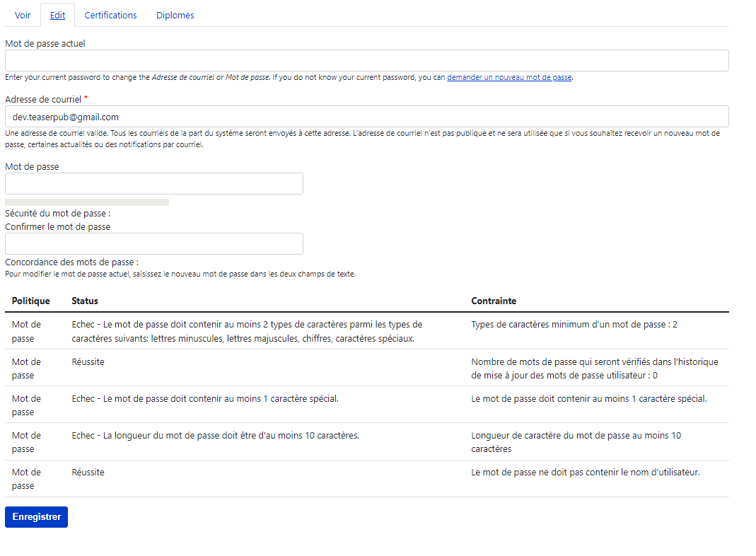This screenshot has width=756, height=556.
Task: Click the Contrainte column header
Action: (494, 301)
